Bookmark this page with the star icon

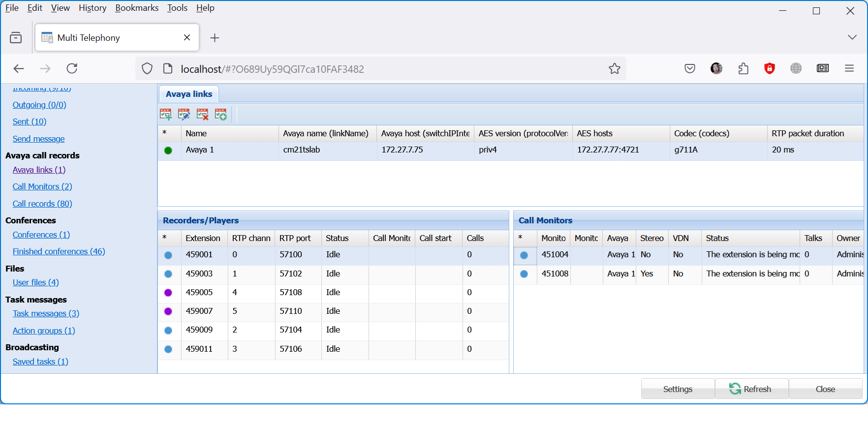click(x=614, y=69)
